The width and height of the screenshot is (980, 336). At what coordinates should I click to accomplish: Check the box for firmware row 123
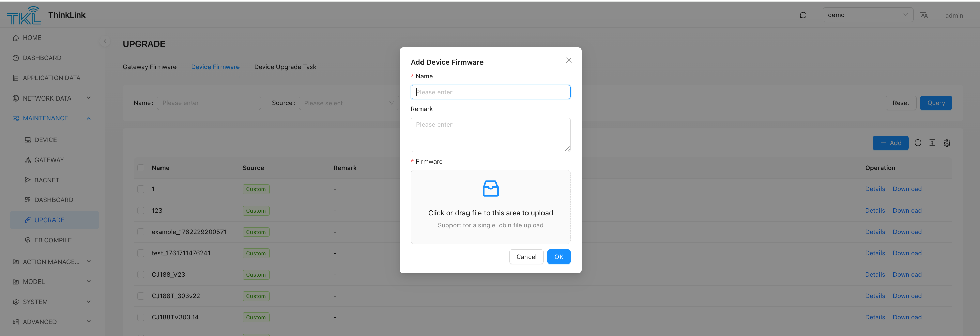(141, 211)
